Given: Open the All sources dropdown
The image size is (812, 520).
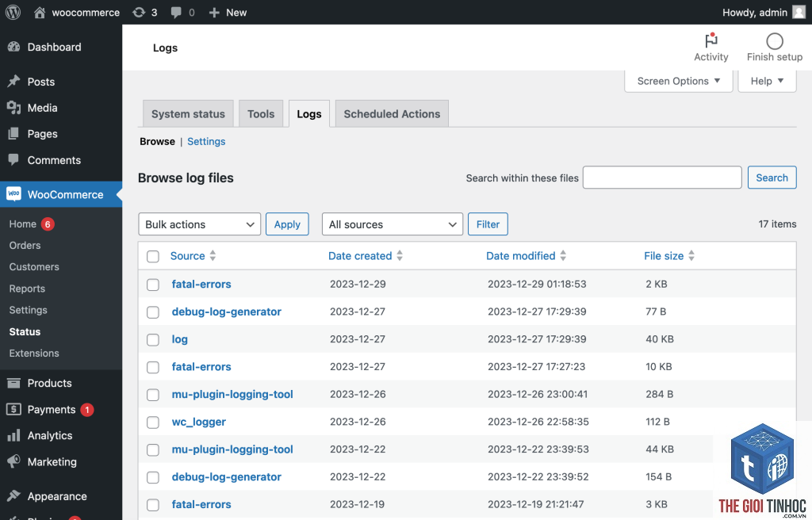Looking at the screenshot, I should point(392,224).
